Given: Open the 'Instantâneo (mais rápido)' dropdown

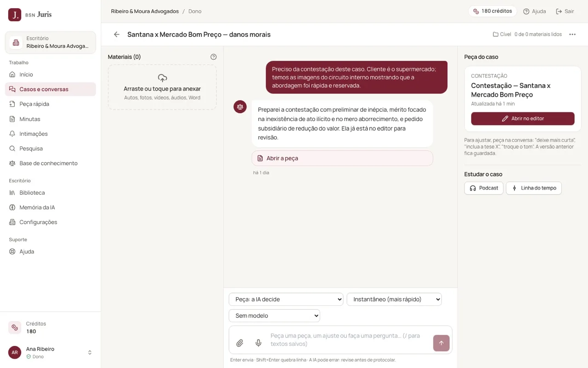Looking at the screenshot, I should 394,299.
